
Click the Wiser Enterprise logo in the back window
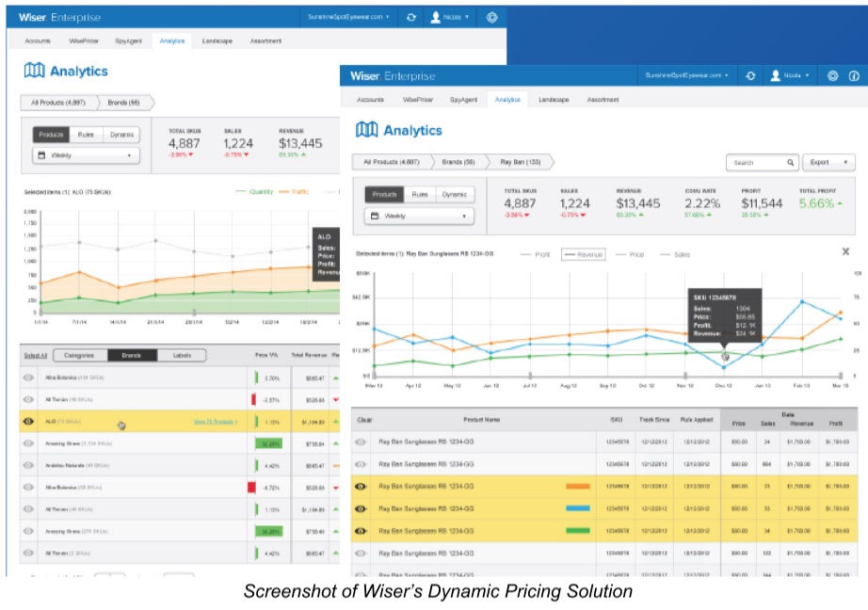tap(60, 17)
